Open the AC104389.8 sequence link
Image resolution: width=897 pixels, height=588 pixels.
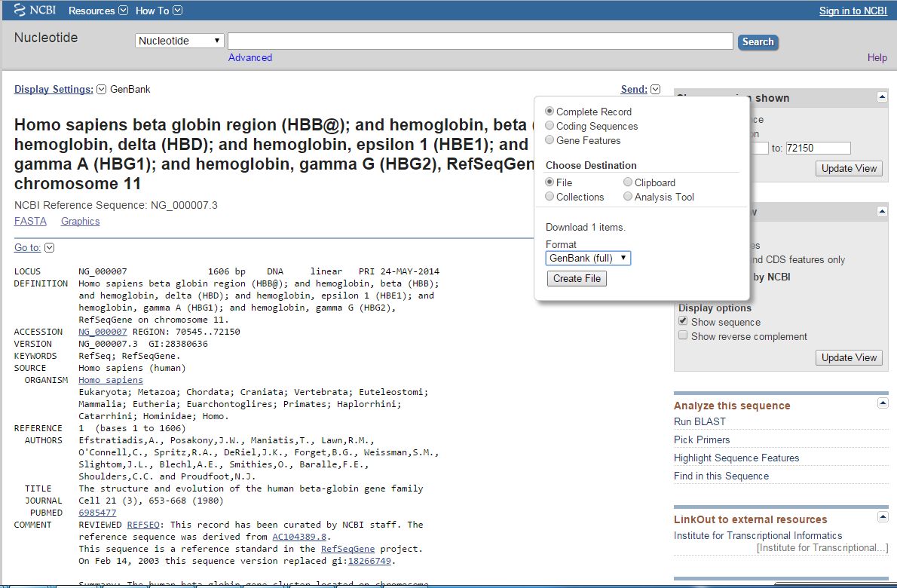tap(299, 537)
